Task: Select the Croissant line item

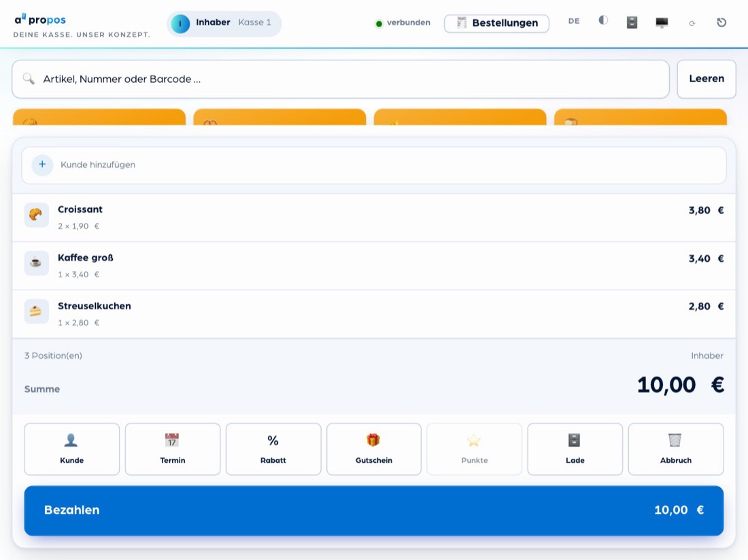Action: click(x=374, y=217)
